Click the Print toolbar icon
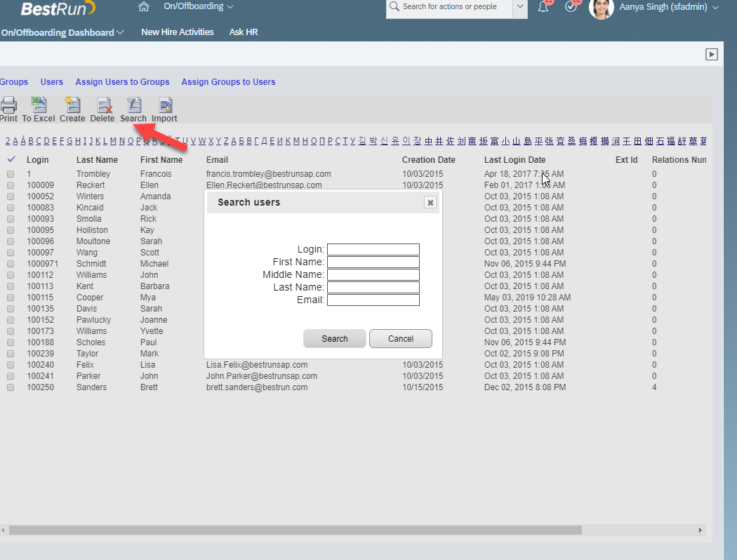This screenshot has height=560, width=737. pos(8,105)
